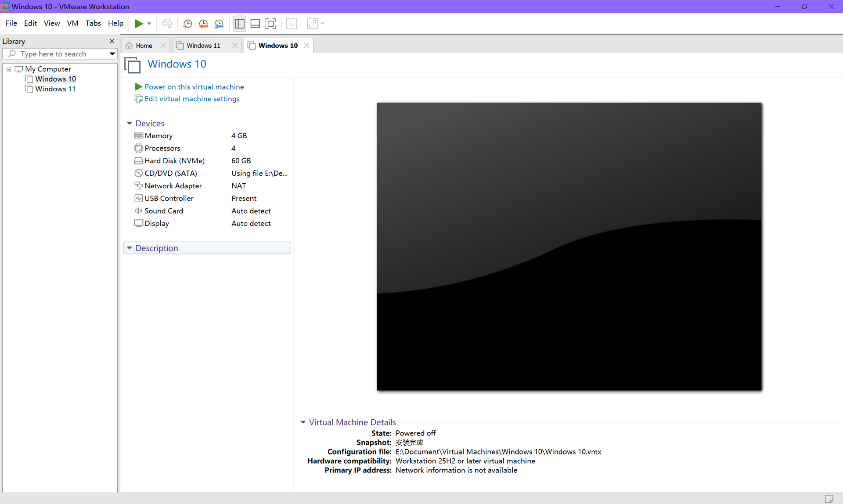Collapse the Virtual Machine Details section
Viewport: 843px width, 504px height.
(303, 422)
